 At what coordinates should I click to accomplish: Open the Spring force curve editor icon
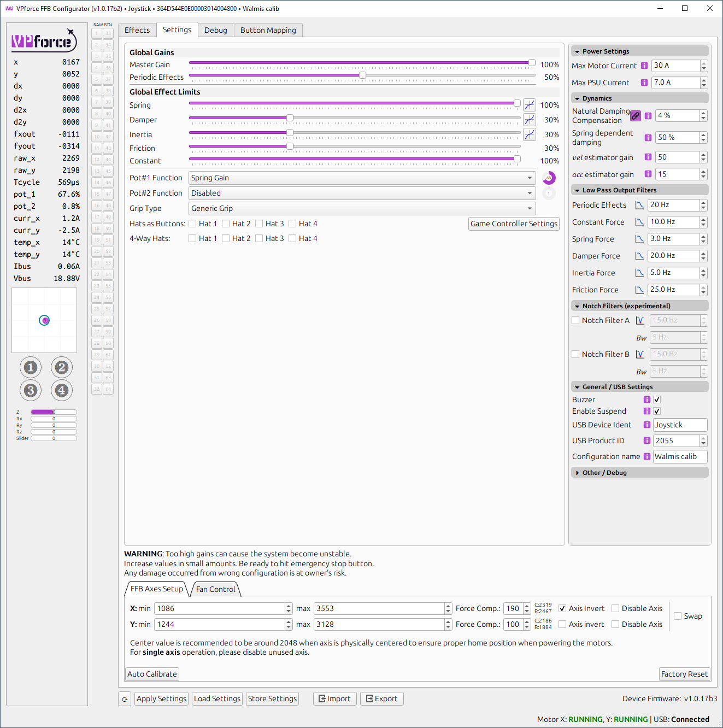coord(529,103)
